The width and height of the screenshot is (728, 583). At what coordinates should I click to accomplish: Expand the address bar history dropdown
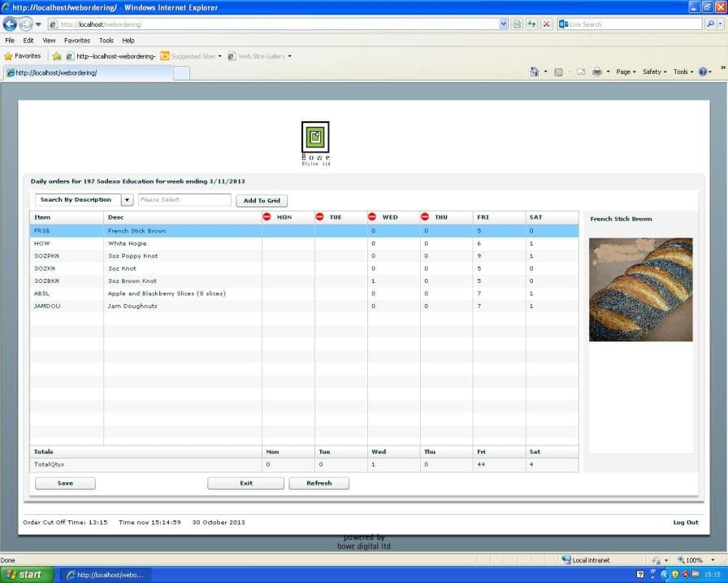[504, 24]
